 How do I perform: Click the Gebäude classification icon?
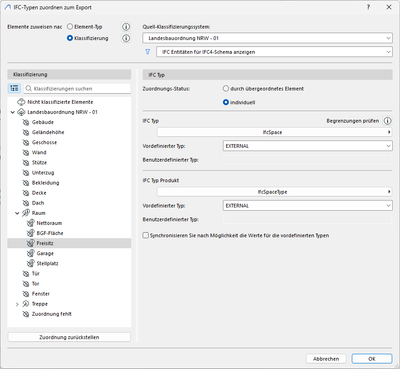[x=26, y=122]
